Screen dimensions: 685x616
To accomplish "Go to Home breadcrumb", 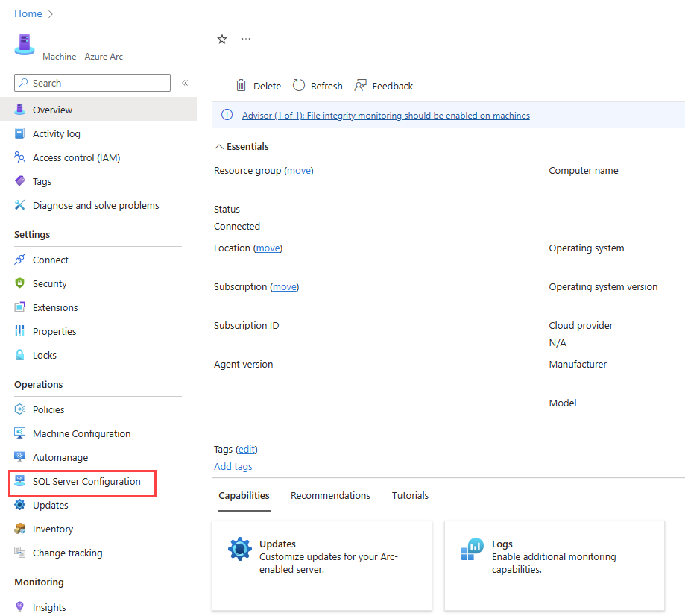I will [28, 13].
